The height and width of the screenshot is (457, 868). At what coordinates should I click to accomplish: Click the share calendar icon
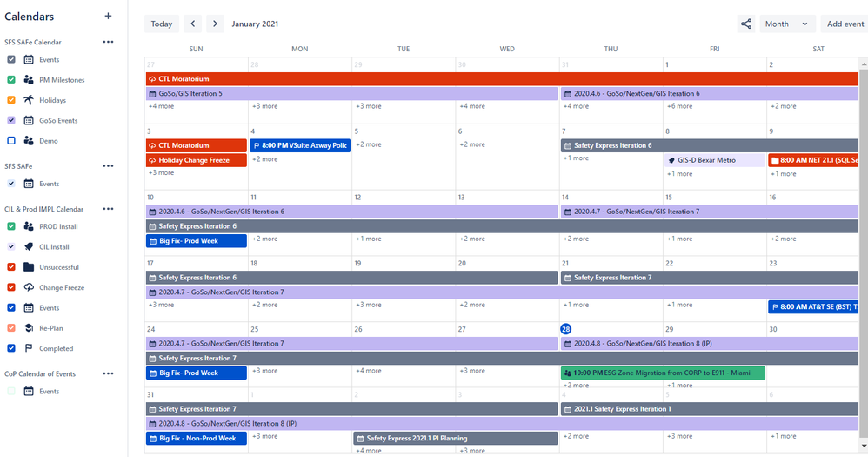tap(745, 24)
